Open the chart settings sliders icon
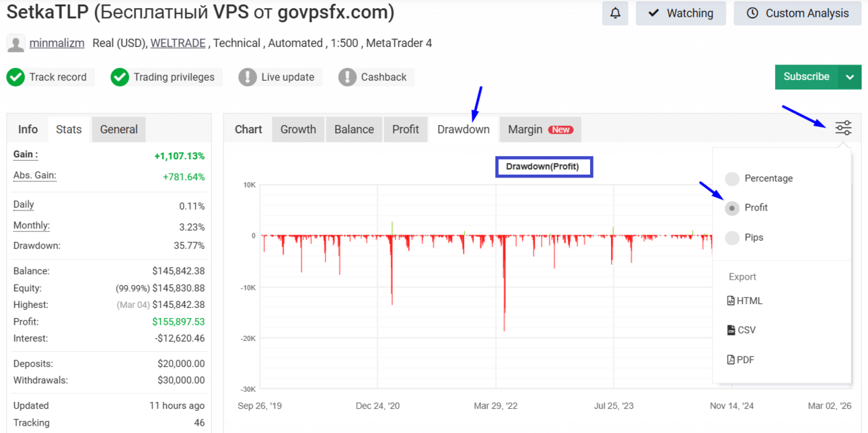The image size is (868, 433). (x=843, y=128)
